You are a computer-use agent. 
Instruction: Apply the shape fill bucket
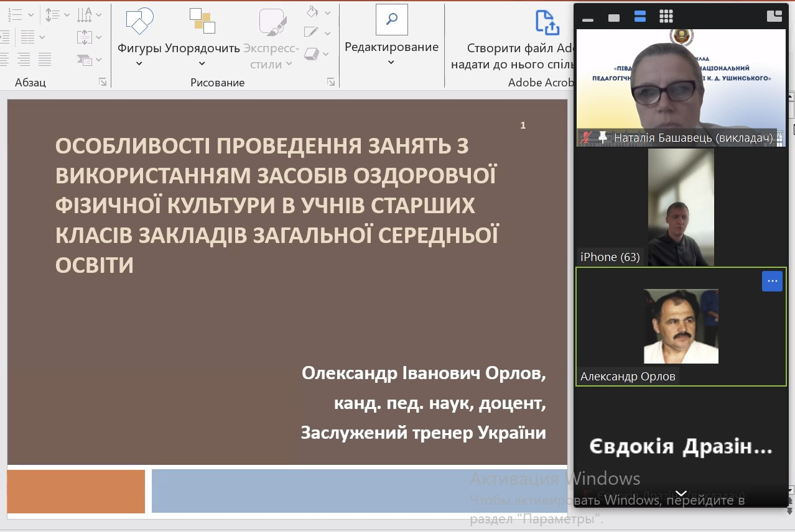pyautogui.click(x=313, y=12)
